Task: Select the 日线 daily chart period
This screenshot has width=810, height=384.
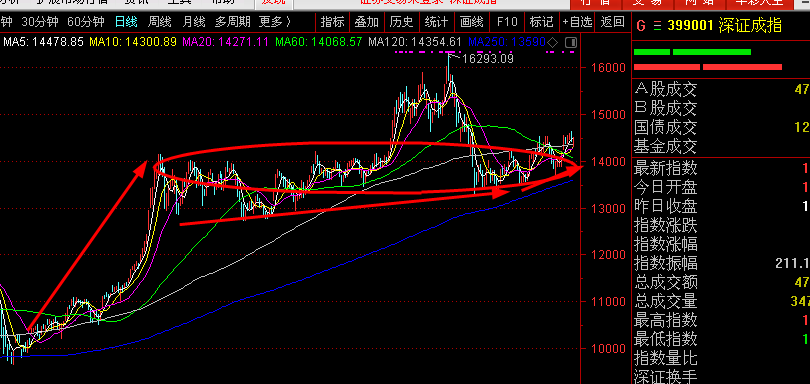Action: (x=126, y=22)
